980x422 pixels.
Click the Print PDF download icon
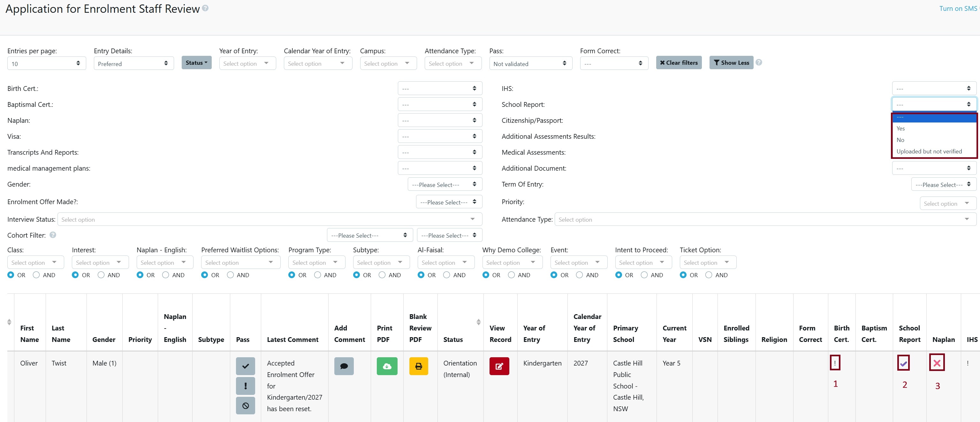[387, 366]
